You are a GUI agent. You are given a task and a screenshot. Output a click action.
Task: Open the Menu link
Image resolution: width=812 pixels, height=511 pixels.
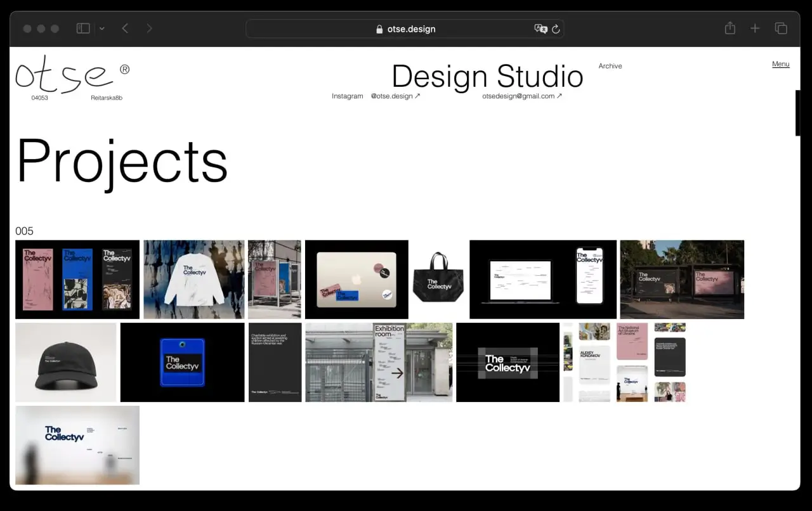pyautogui.click(x=780, y=64)
